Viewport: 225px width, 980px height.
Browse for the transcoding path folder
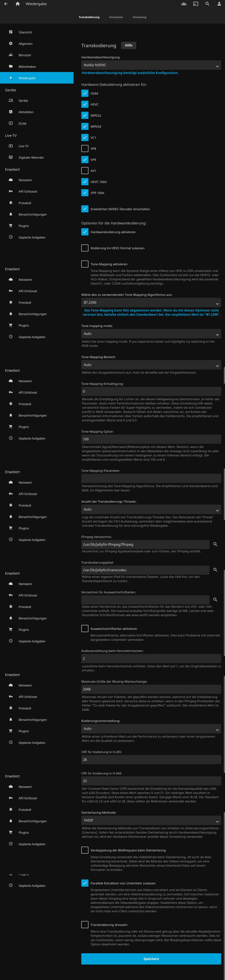coord(215,570)
